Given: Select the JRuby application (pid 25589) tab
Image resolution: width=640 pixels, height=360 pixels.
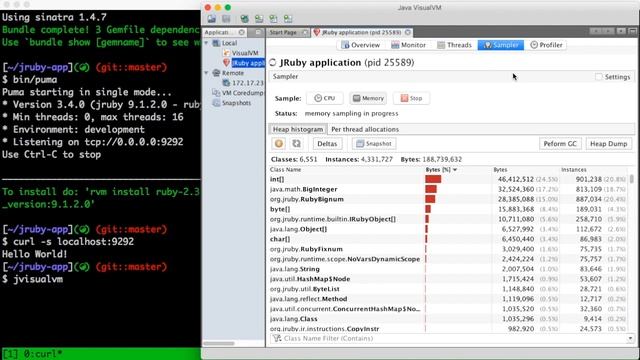Looking at the screenshot, I should tap(361, 32).
